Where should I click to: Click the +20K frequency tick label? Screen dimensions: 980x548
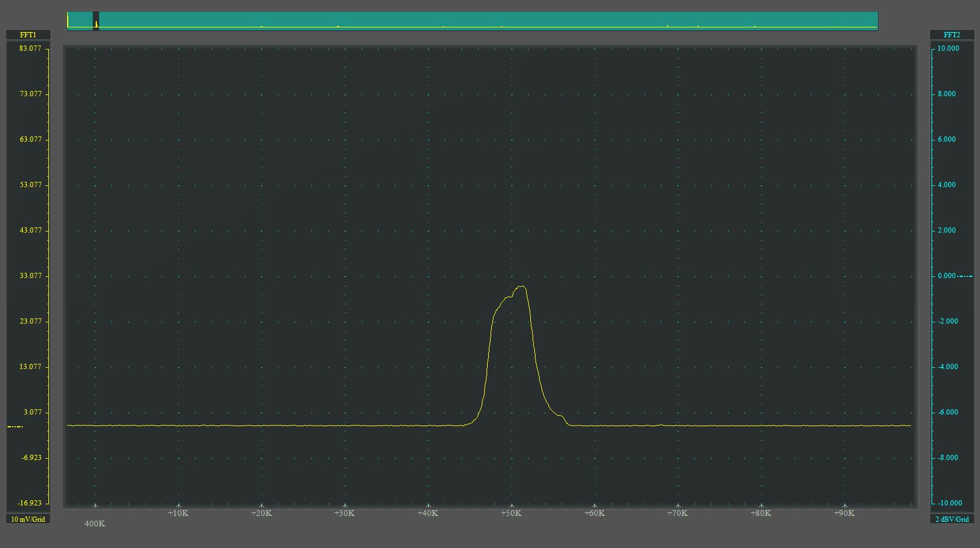pos(261,513)
